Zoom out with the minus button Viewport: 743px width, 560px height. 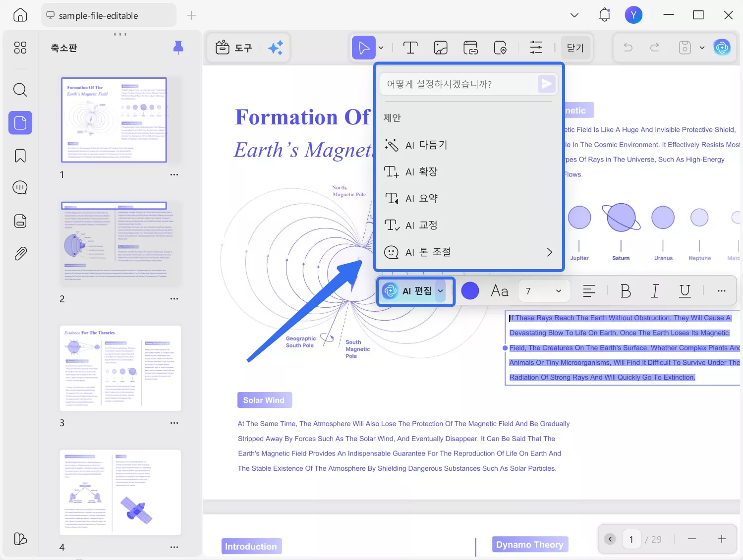692,539
